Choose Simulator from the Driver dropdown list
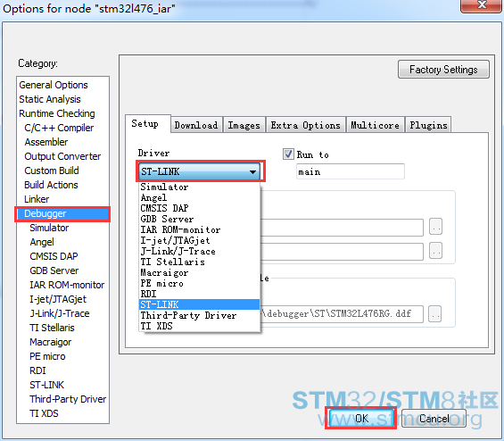The image size is (504, 441). tap(199, 187)
